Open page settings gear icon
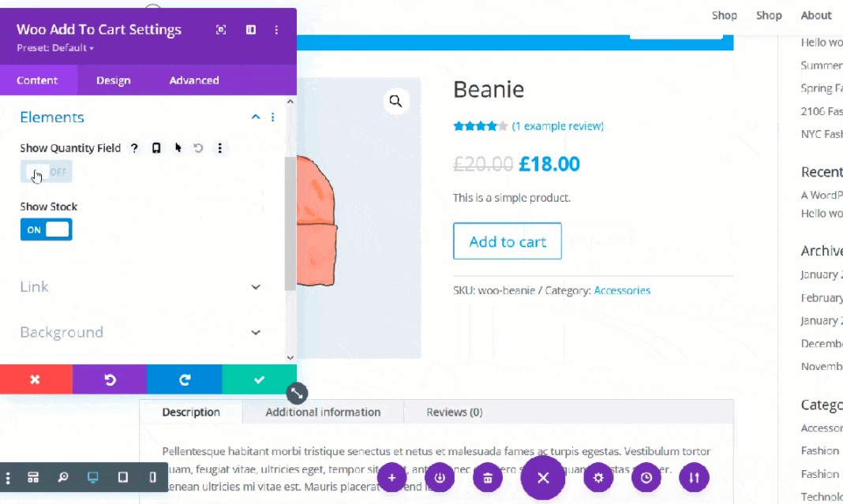Screen dimensions: 843x504 tap(598, 477)
